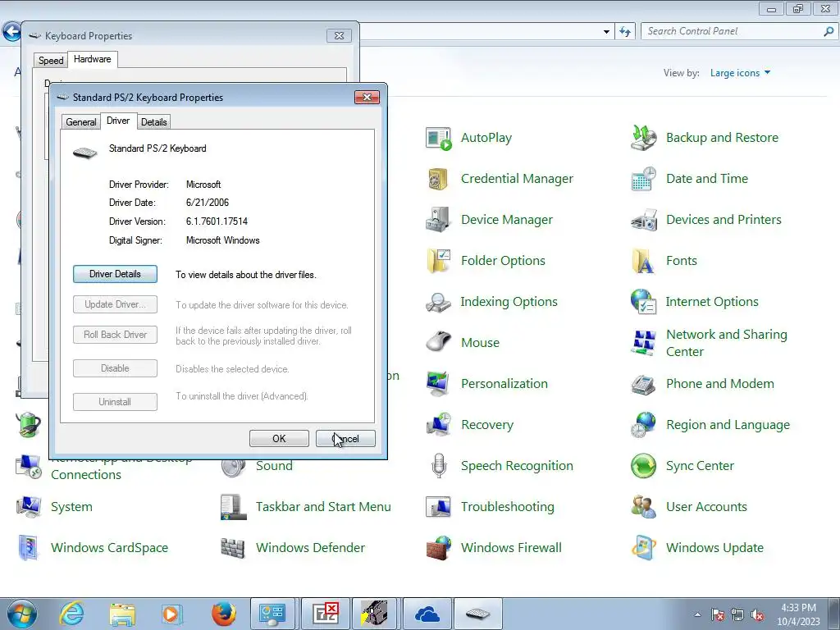Open Windows Firewall brick wall icon

438,547
